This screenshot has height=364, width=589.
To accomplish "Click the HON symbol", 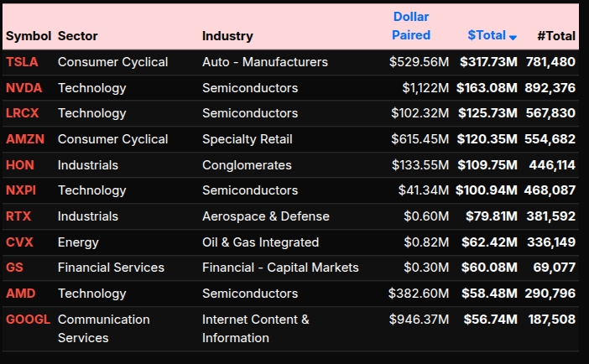I will (x=20, y=165).
